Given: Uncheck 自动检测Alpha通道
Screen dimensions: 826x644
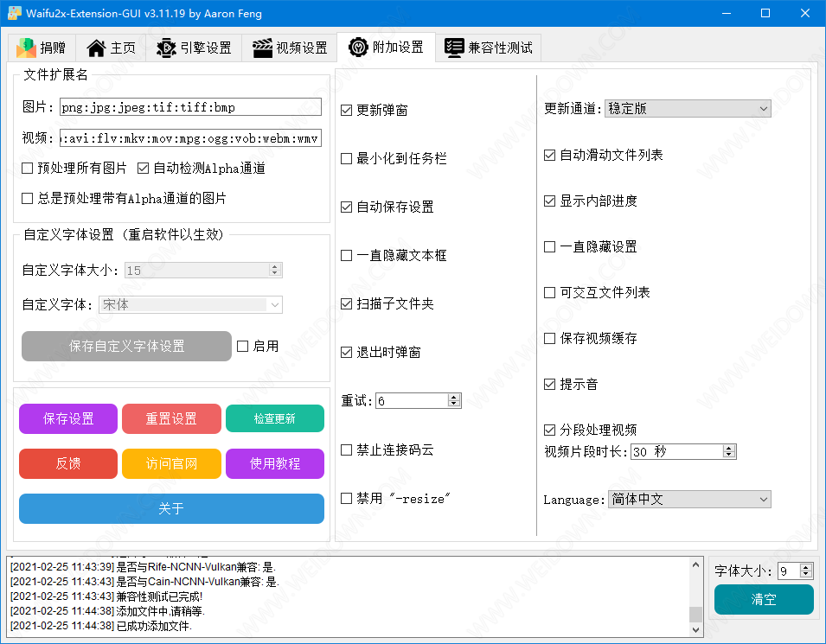Looking at the screenshot, I should (x=144, y=168).
